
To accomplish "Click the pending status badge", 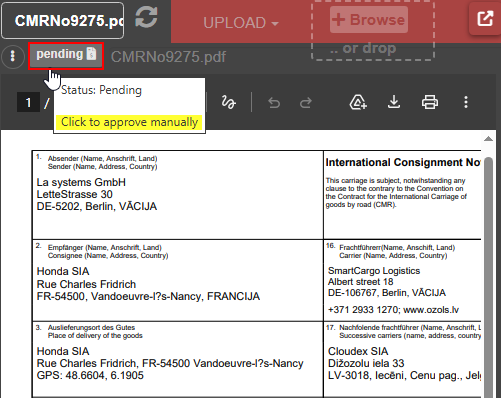I will [x=66, y=56].
